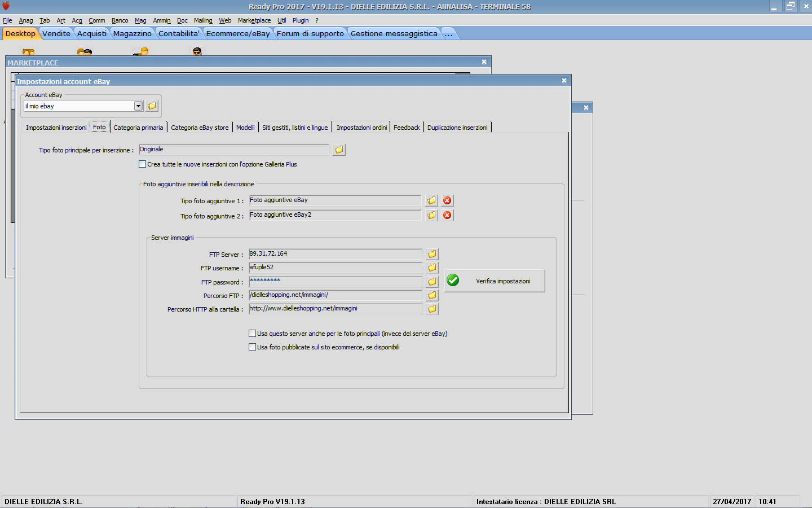Open Gestione messaggistica tab
The width and height of the screenshot is (812, 508).
click(x=394, y=33)
